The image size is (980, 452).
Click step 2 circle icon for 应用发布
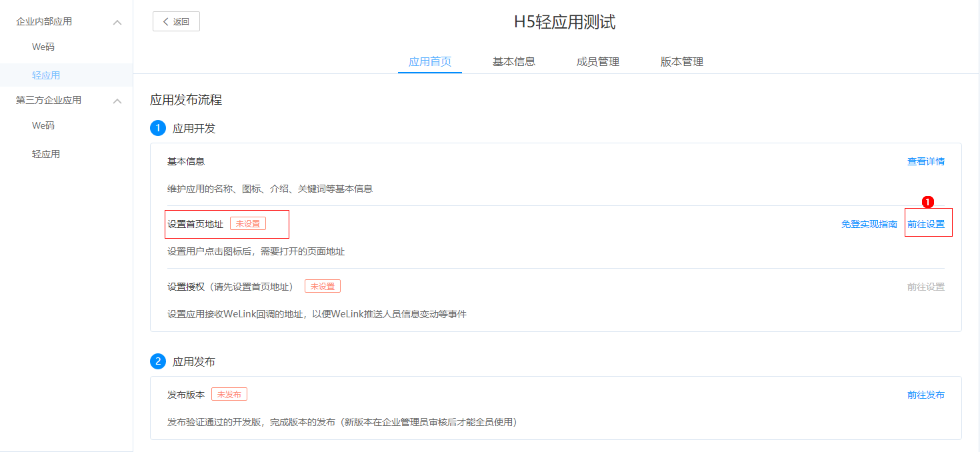[x=158, y=361]
